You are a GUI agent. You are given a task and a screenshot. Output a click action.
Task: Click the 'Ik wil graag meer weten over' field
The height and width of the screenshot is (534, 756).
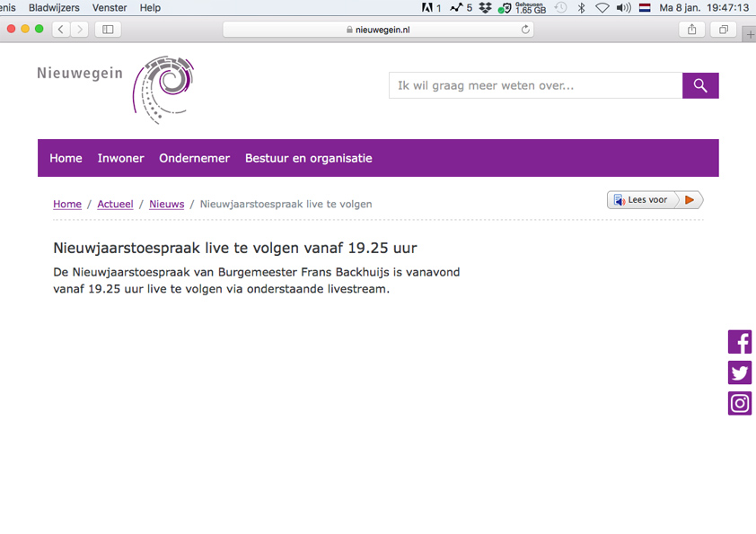[x=535, y=86]
